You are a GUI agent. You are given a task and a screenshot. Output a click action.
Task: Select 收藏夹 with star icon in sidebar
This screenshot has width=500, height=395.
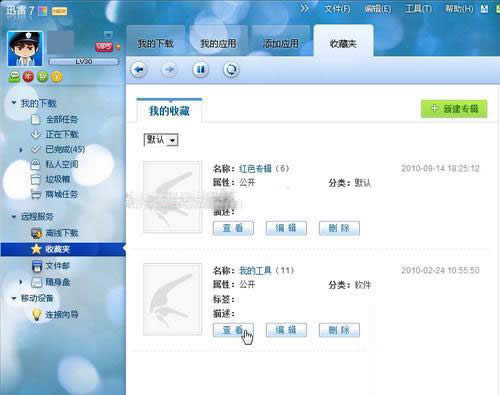click(x=63, y=249)
